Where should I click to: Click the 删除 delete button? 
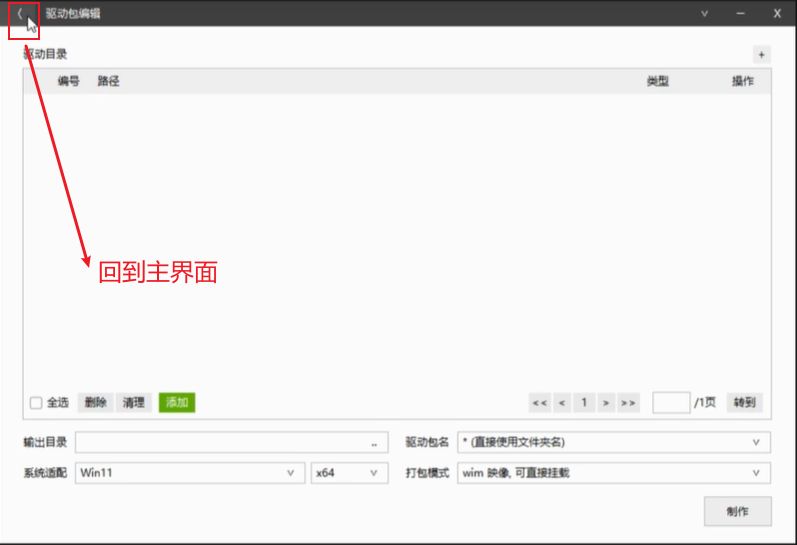(x=95, y=403)
